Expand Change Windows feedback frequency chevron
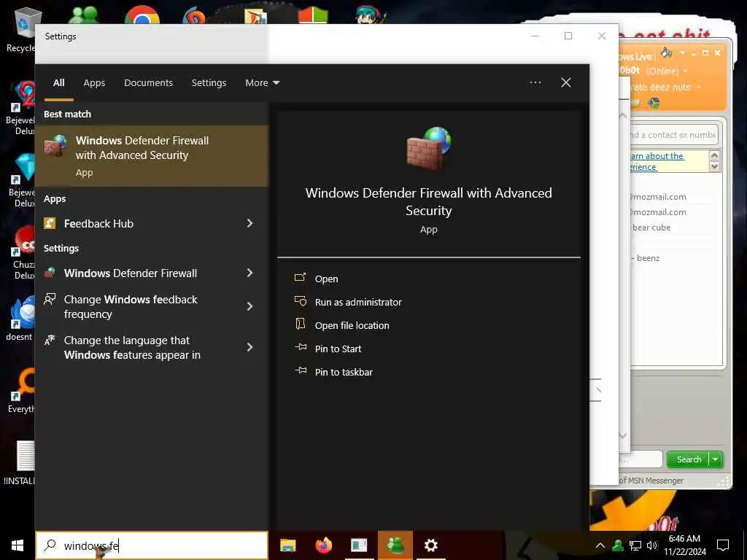Viewport: 747px width, 560px height. (249, 307)
